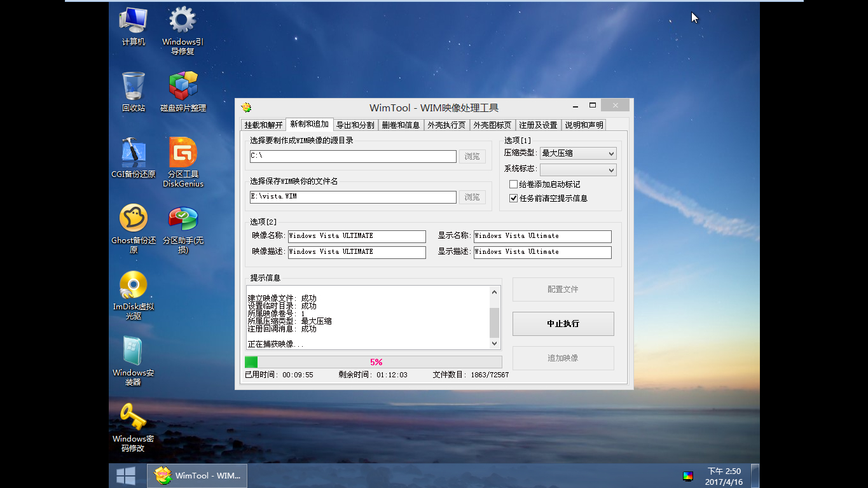Click the 中止执行 button
This screenshot has width=868, height=488.
click(x=563, y=324)
